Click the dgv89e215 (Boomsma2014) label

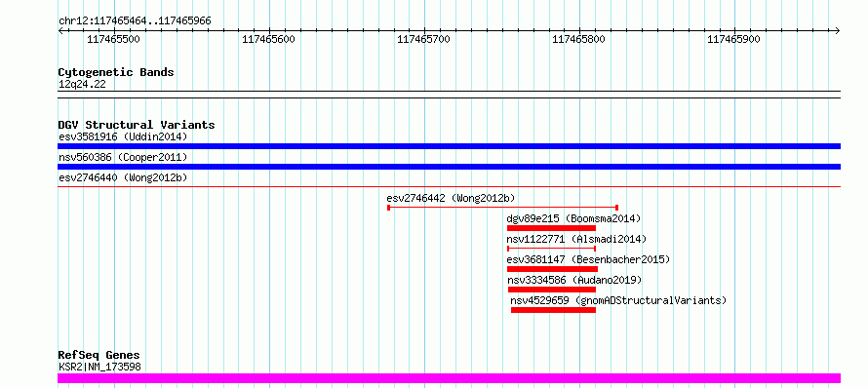tap(573, 218)
